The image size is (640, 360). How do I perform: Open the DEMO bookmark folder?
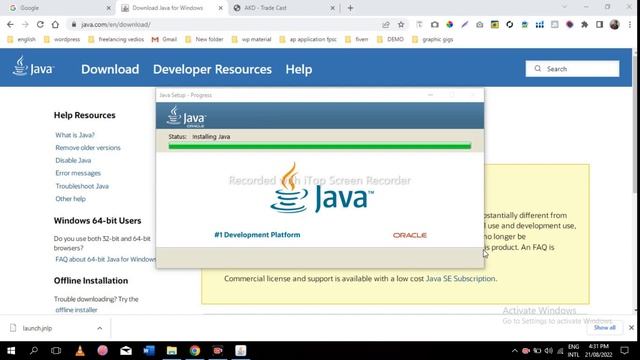pos(390,39)
